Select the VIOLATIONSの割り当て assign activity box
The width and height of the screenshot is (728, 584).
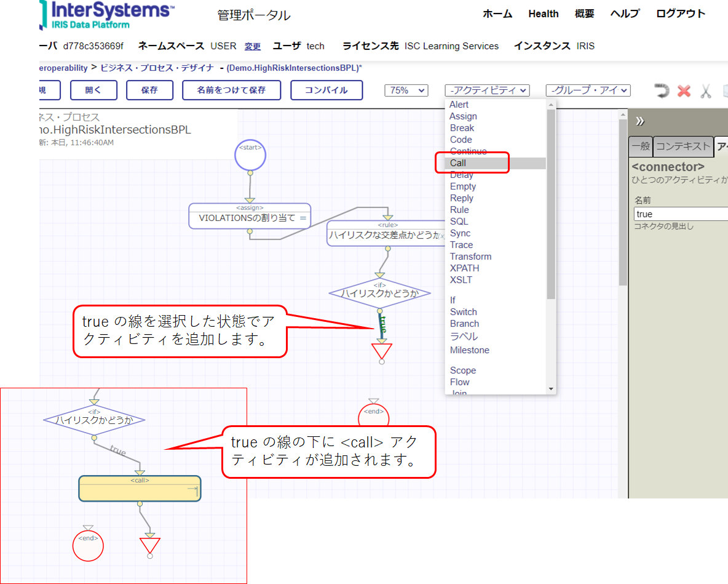[249, 217]
